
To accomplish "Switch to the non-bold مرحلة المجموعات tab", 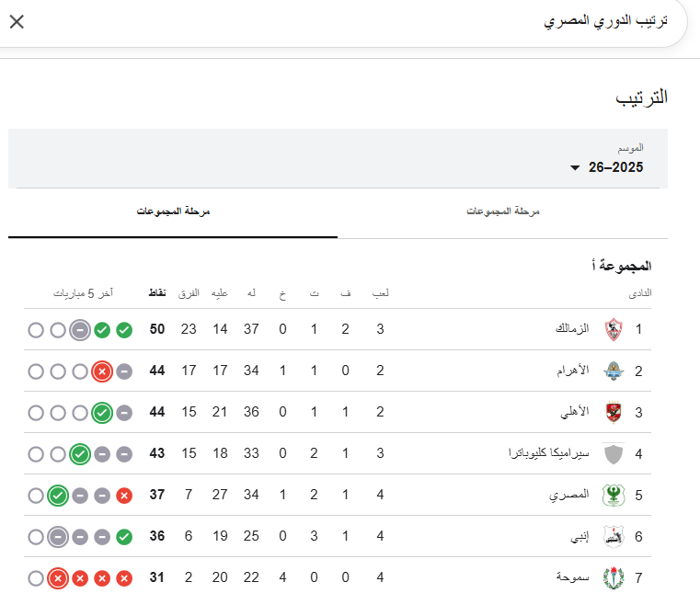I will pos(502,211).
